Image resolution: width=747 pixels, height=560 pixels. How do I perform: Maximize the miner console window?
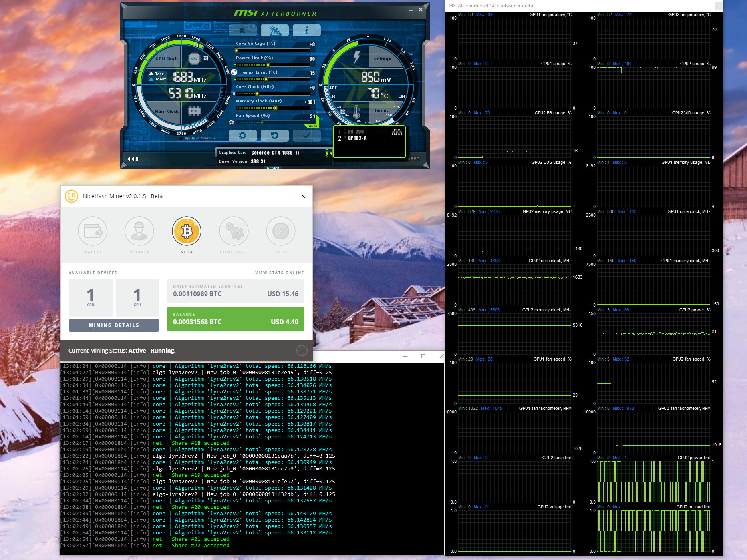coord(423,356)
